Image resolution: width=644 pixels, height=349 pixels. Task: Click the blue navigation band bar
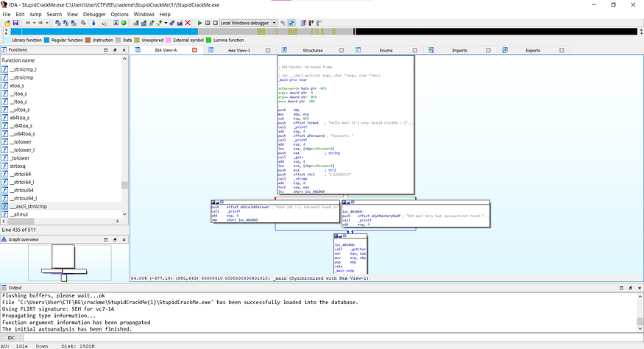coord(104,32)
